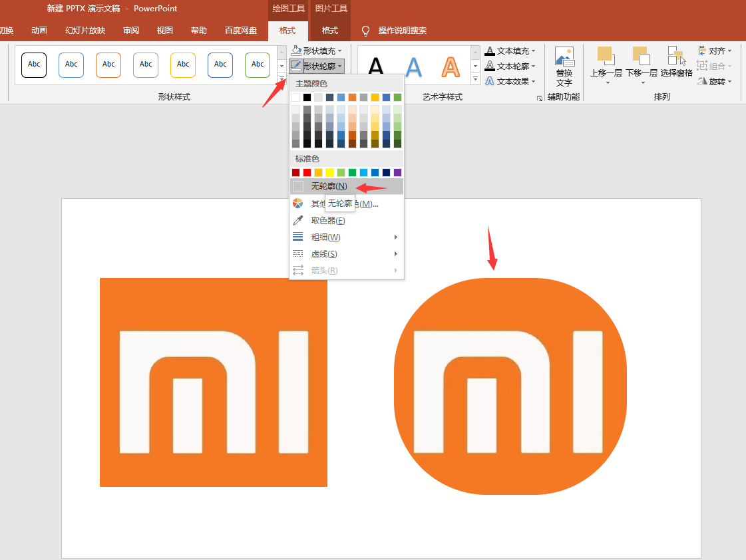
Task: Pick the orange theme color swatch
Action: click(x=352, y=98)
